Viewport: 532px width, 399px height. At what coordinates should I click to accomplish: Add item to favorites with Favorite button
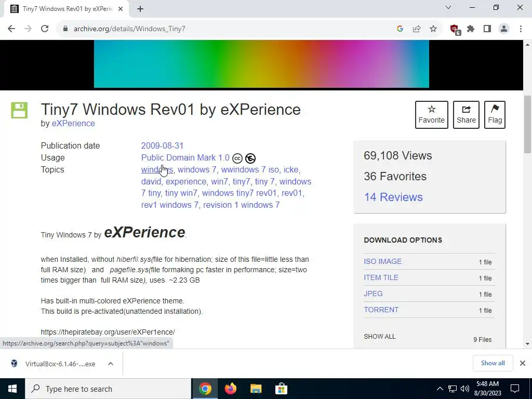click(432, 115)
